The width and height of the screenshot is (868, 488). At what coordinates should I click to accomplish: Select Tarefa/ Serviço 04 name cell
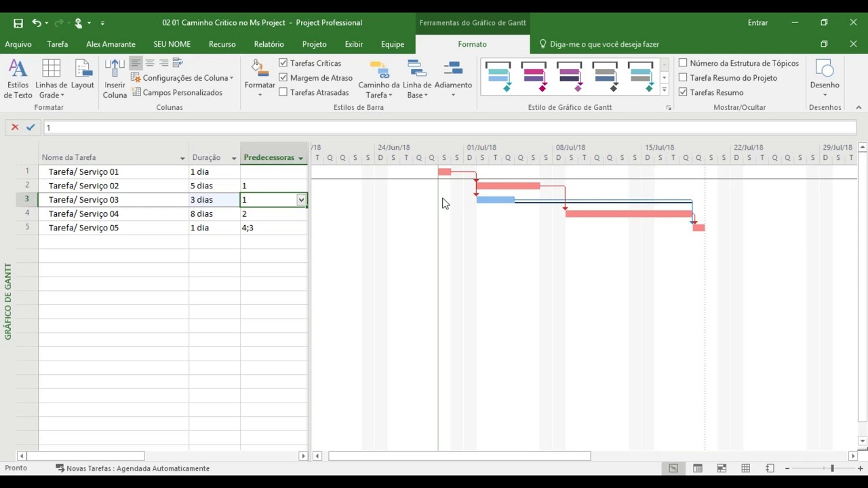point(114,214)
